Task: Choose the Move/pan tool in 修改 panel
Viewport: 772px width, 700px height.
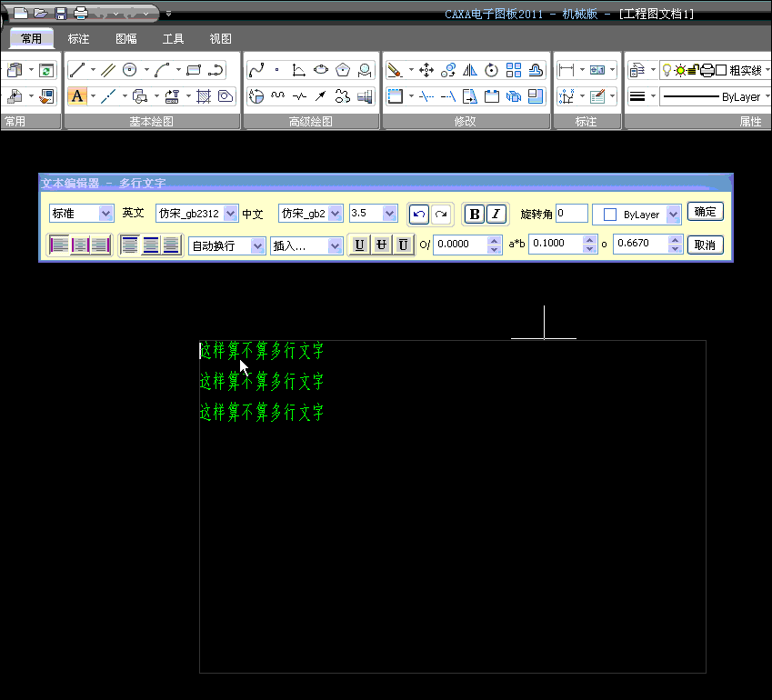Action: 426,70
